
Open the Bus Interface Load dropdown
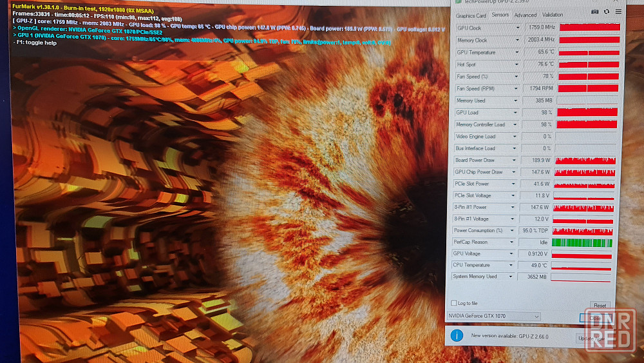tap(514, 148)
